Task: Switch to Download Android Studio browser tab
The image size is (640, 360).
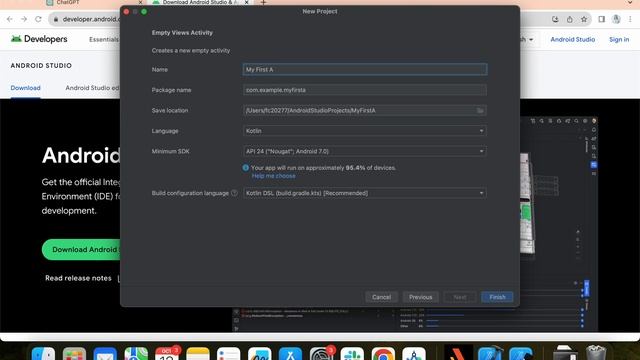Action: click(200, 2)
